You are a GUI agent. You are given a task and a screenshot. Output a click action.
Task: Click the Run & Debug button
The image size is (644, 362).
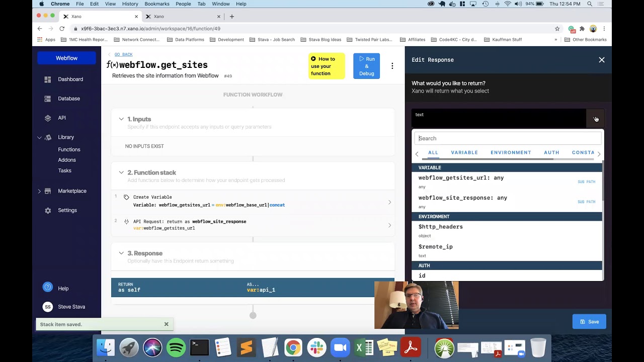pyautogui.click(x=366, y=66)
